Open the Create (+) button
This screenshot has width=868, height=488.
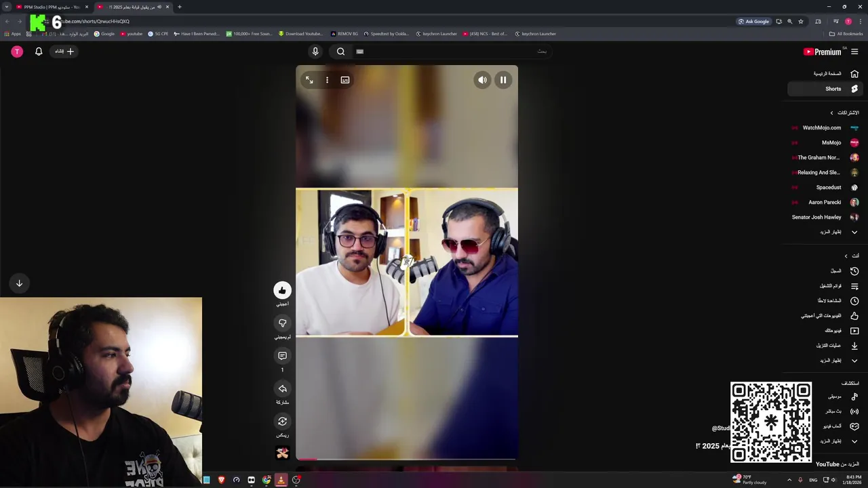(x=64, y=52)
